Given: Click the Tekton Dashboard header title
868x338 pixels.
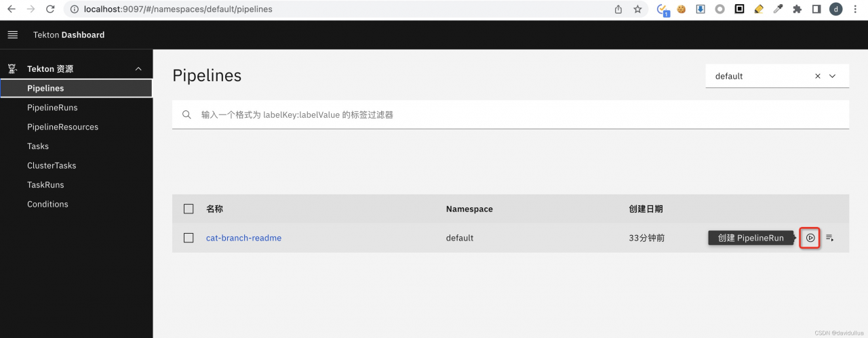Looking at the screenshot, I should tap(68, 35).
